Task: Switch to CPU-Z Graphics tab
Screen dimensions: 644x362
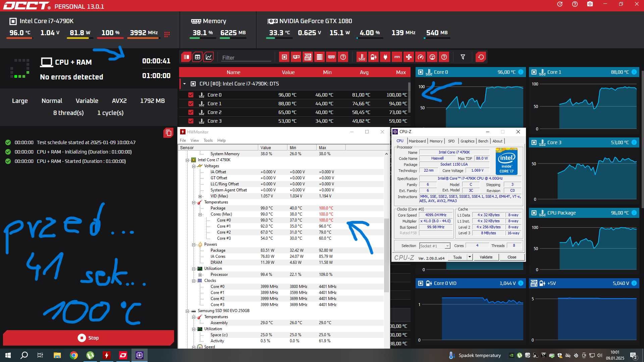Action: (467, 141)
